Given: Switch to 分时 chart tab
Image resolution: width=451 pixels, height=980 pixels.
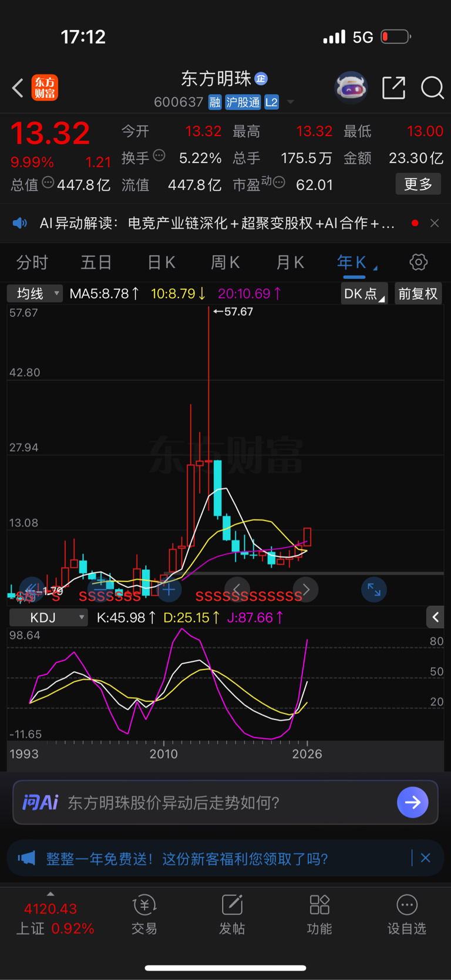Looking at the screenshot, I should pos(32,262).
